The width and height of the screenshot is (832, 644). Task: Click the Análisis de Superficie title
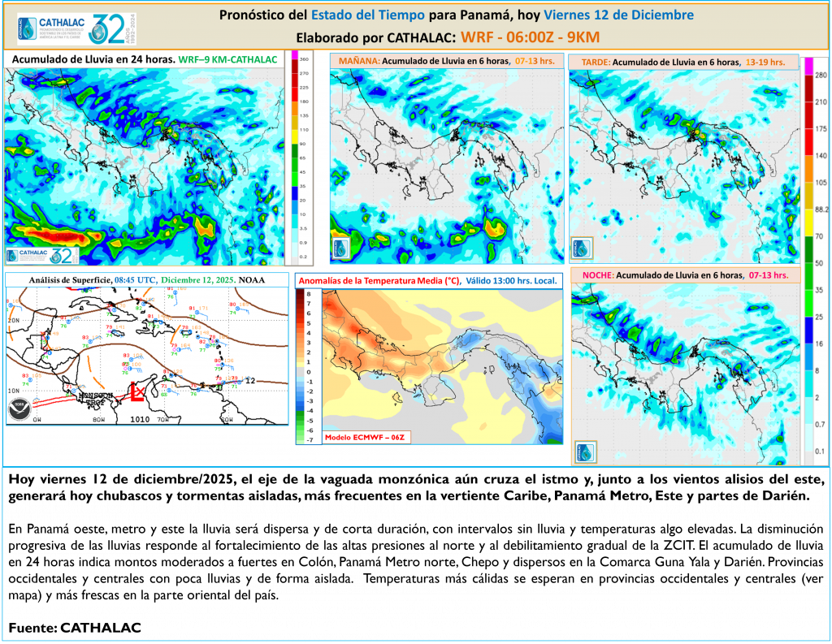[70, 280]
